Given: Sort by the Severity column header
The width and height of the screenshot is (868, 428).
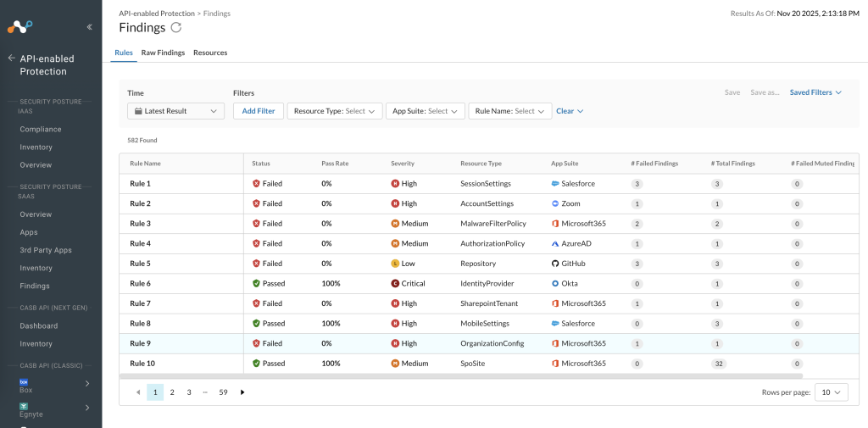Looking at the screenshot, I should tap(403, 164).
